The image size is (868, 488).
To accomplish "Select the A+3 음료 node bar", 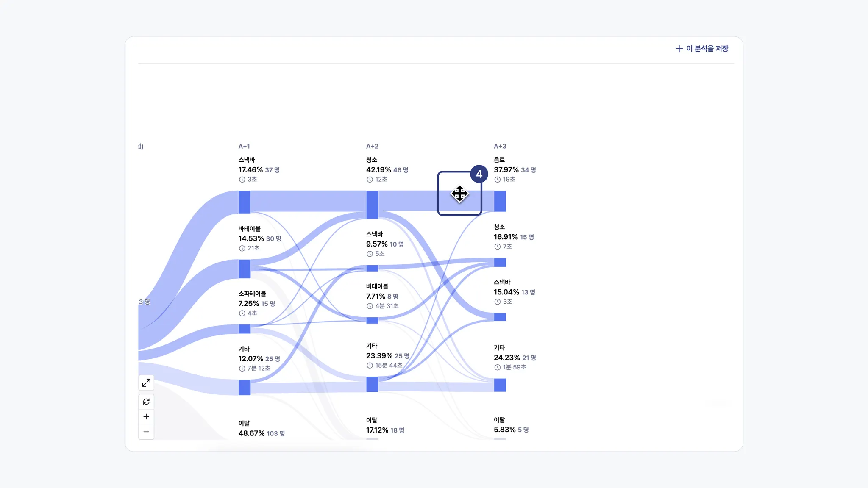I will point(500,201).
